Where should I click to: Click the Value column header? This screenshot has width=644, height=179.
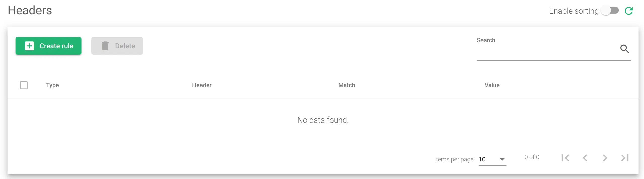tap(492, 85)
